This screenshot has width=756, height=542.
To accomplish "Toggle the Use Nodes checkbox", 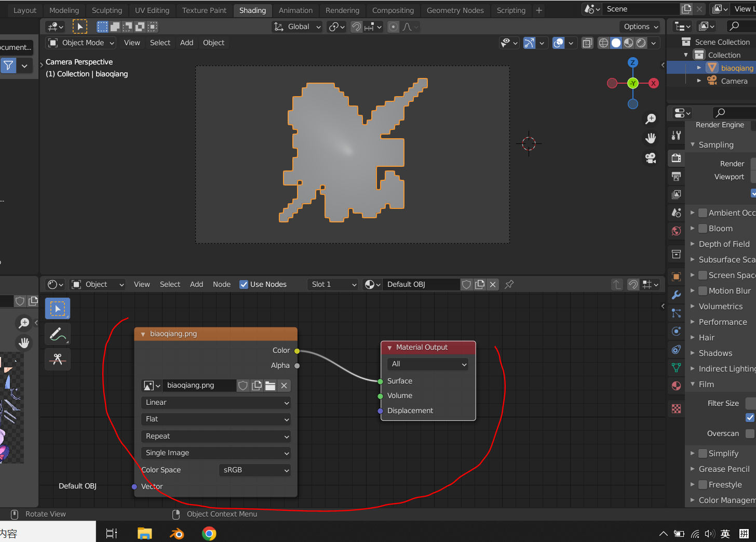I will coord(244,284).
